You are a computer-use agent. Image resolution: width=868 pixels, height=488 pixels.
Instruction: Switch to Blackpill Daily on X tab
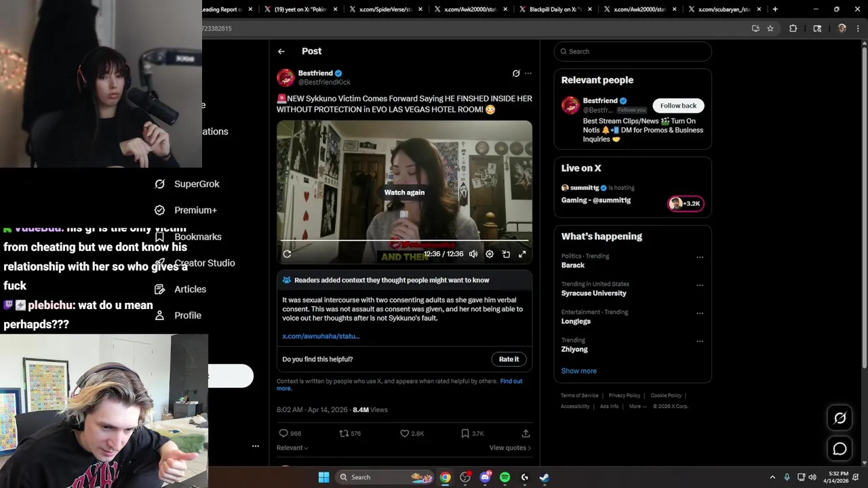[x=555, y=9]
